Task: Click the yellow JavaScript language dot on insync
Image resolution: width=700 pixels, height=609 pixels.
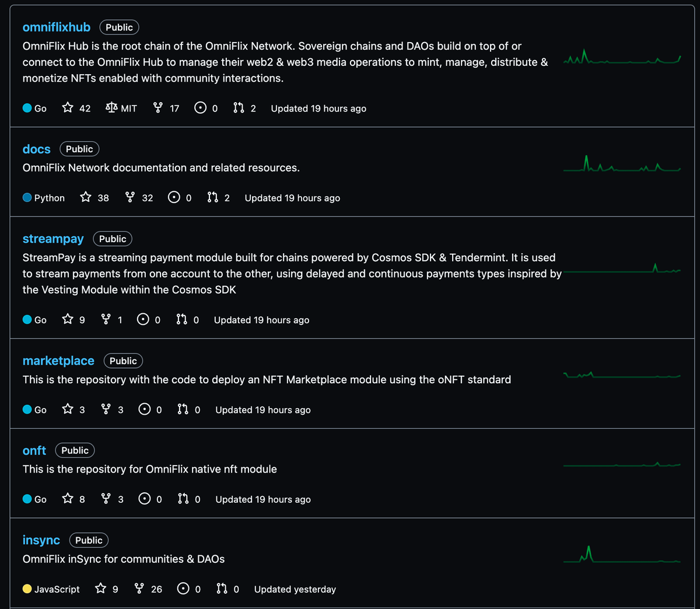Action: (x=27, y=589)
